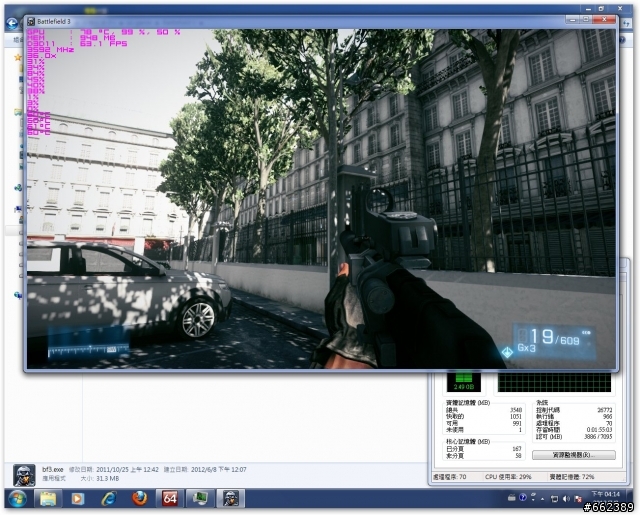This screenshot has height=515, width=640.
Task: Click the memory history graph in Task Manager
Action: click(554, 382)
